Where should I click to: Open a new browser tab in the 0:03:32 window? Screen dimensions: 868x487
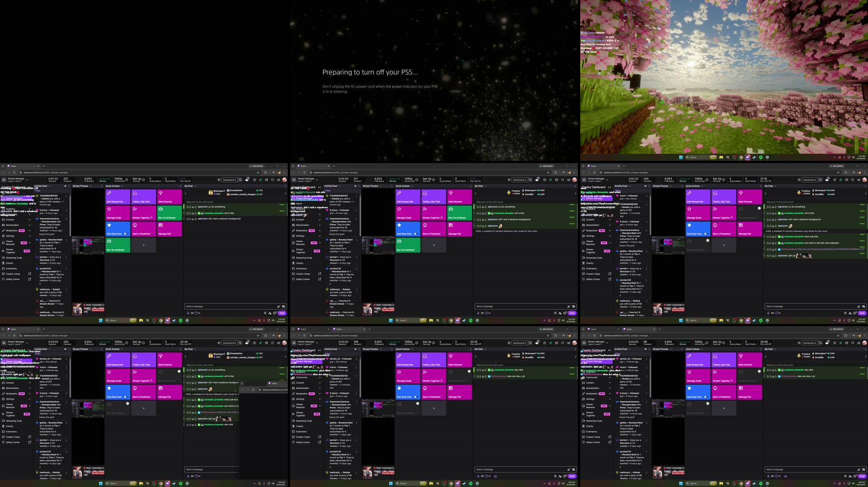tap(369, 329)
